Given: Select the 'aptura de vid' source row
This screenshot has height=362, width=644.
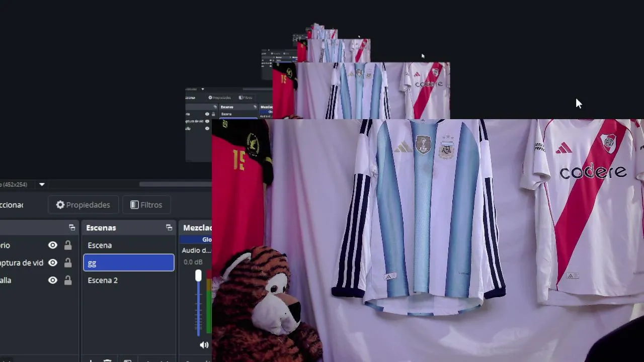Looking at the screenshot, I should click(x=39, y=263).
